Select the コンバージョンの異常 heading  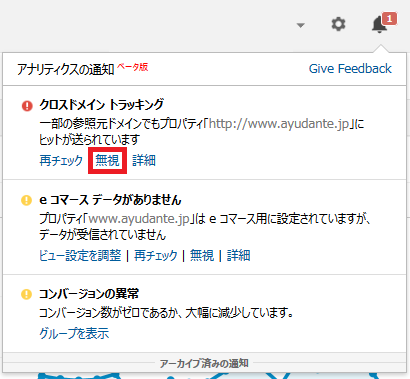tap(89, 294)
